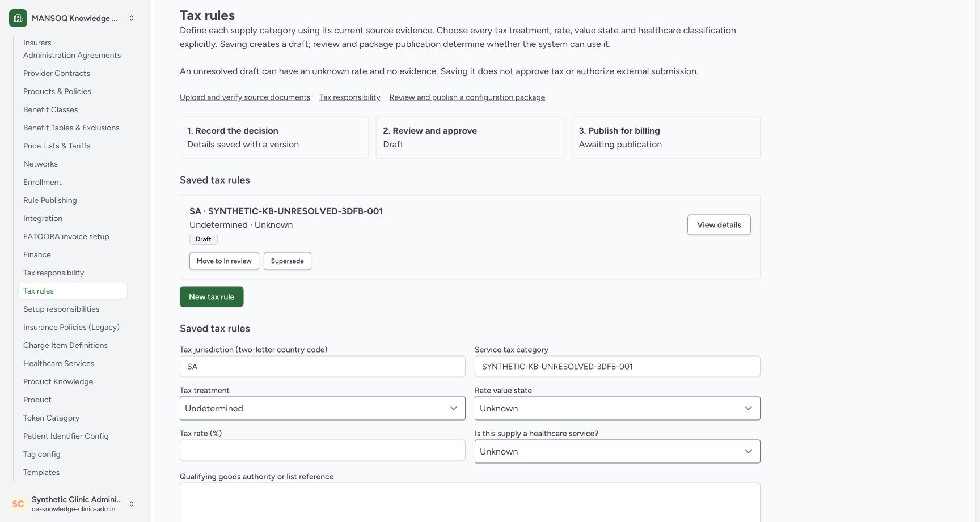Click the MANSOQ Knowledge green building logo

pyautogui.click(x=18, y=18)
